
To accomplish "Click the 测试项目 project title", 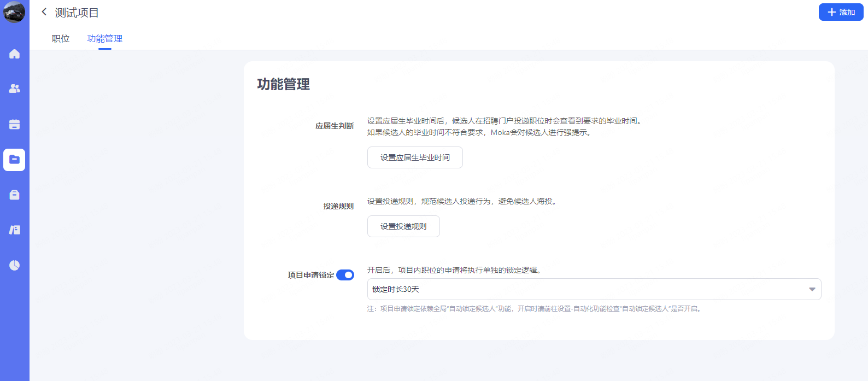I will (77, 13).
